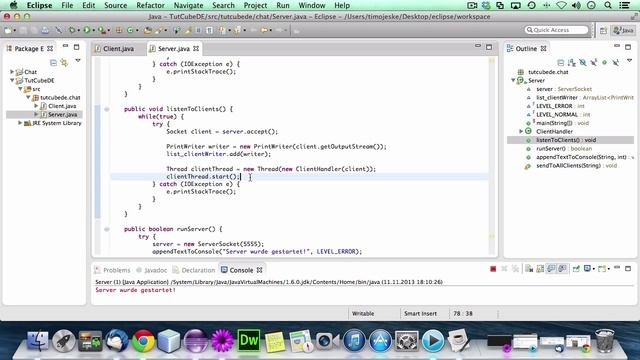640x360 pixels.
Task: Collapse the tutcubede.chat package
Action: (x=28, y=97)
